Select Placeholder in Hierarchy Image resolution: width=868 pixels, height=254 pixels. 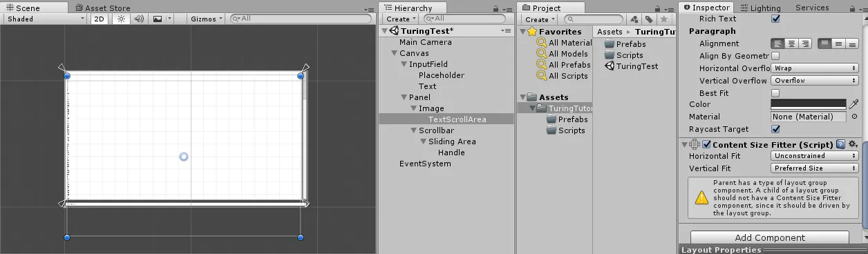[441, 75]
